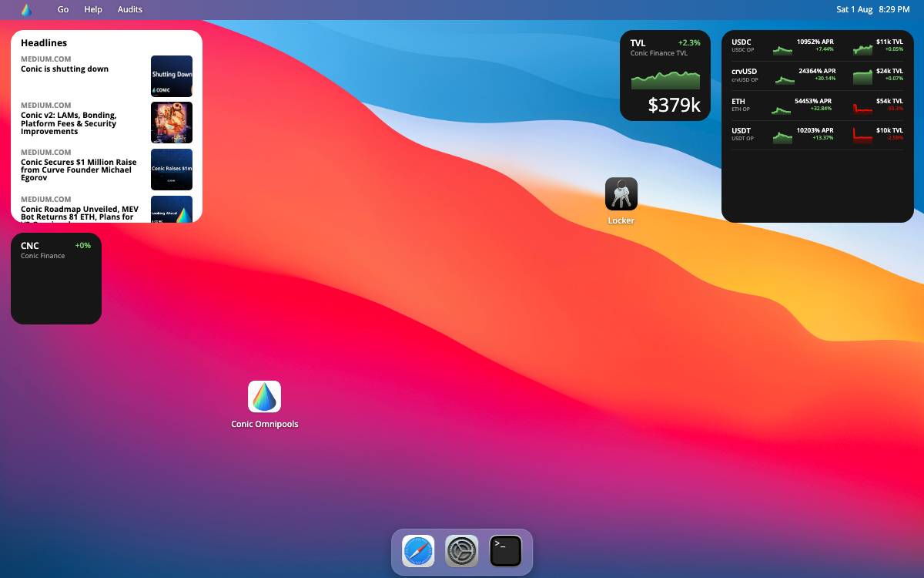Click the 10952% APR value for USDC

tap(815, 42)
